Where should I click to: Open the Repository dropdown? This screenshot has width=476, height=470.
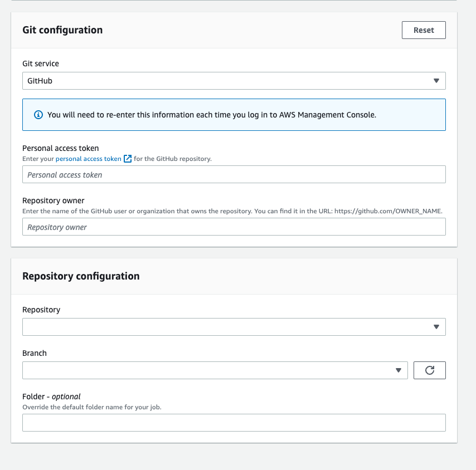[234, 327]
